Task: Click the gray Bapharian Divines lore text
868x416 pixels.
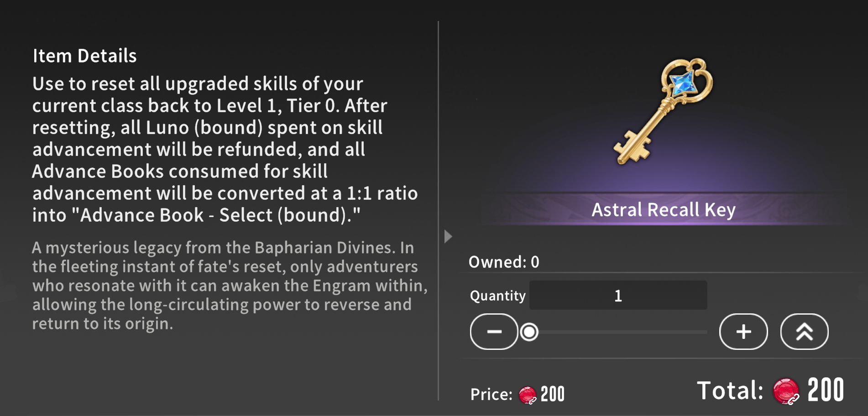Action: (230, 286)
